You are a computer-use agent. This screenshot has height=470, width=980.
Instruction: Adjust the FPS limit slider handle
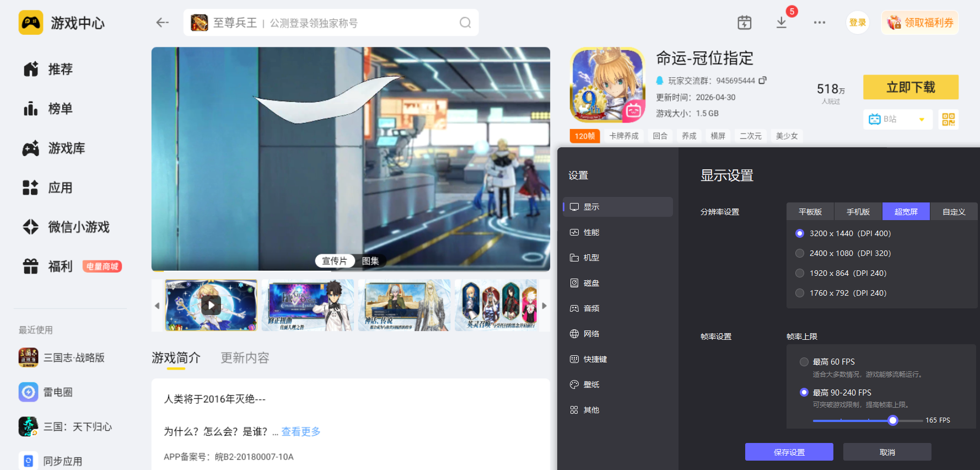tap(893, 420)
